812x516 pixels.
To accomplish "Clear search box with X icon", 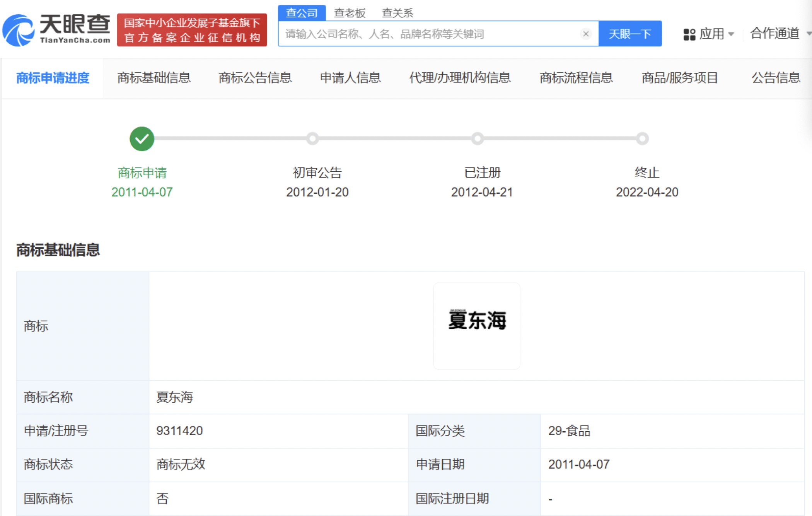I will click(585, 34).
